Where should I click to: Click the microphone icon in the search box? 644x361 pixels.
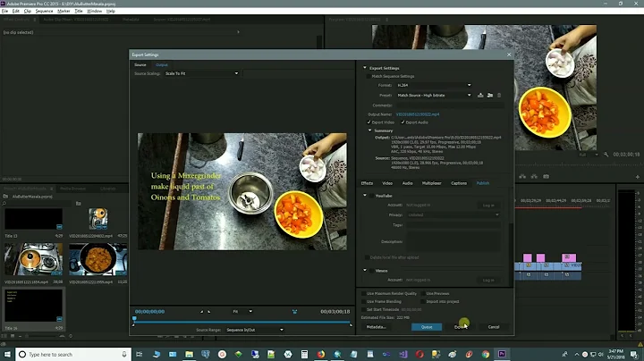click(x=124, y=354)
